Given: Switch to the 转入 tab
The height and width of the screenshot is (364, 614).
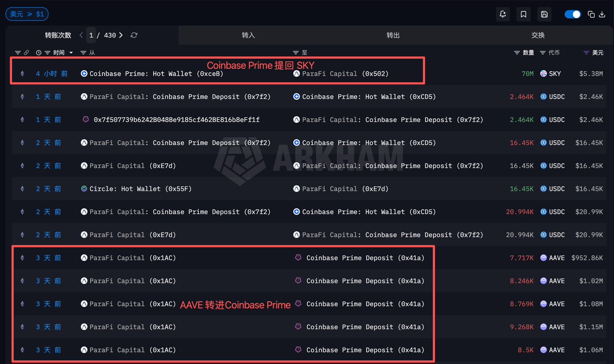Looking at the screenshot, I should click(x=248, y=35).
